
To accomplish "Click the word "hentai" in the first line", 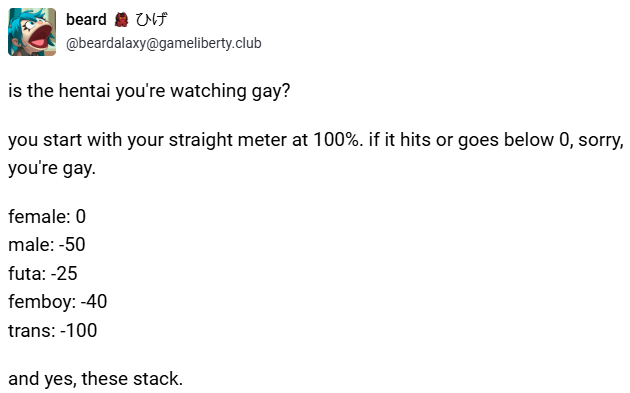I will [84, 90].
